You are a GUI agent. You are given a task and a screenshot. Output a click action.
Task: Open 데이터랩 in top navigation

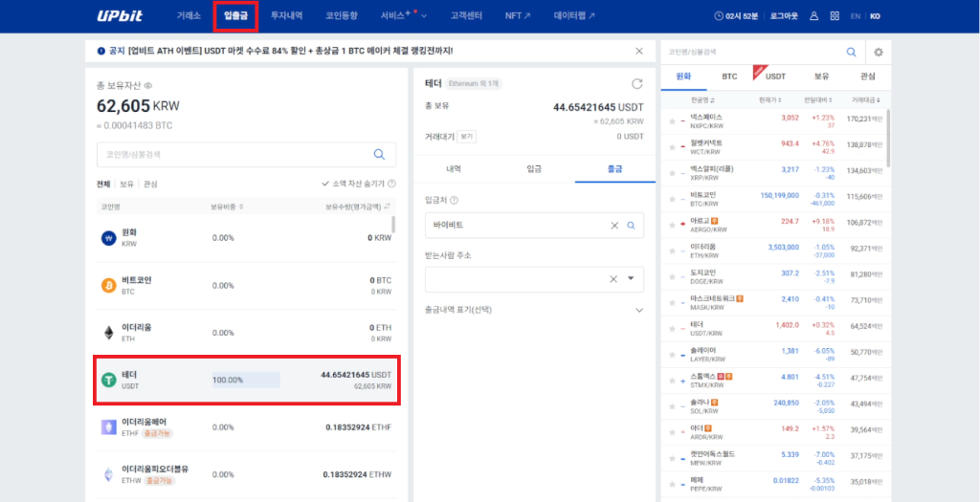pos(574,15)
